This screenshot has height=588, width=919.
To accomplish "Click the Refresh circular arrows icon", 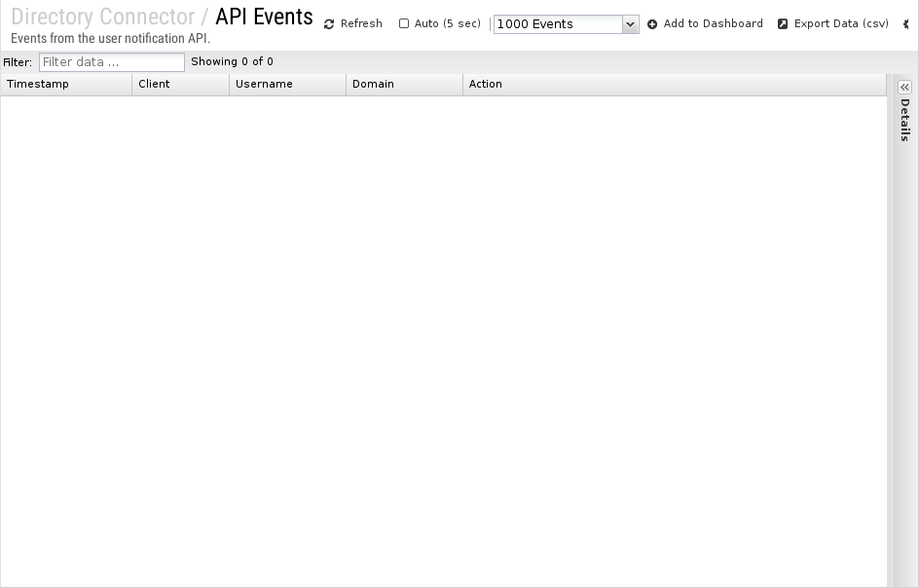I will [329, 24].
